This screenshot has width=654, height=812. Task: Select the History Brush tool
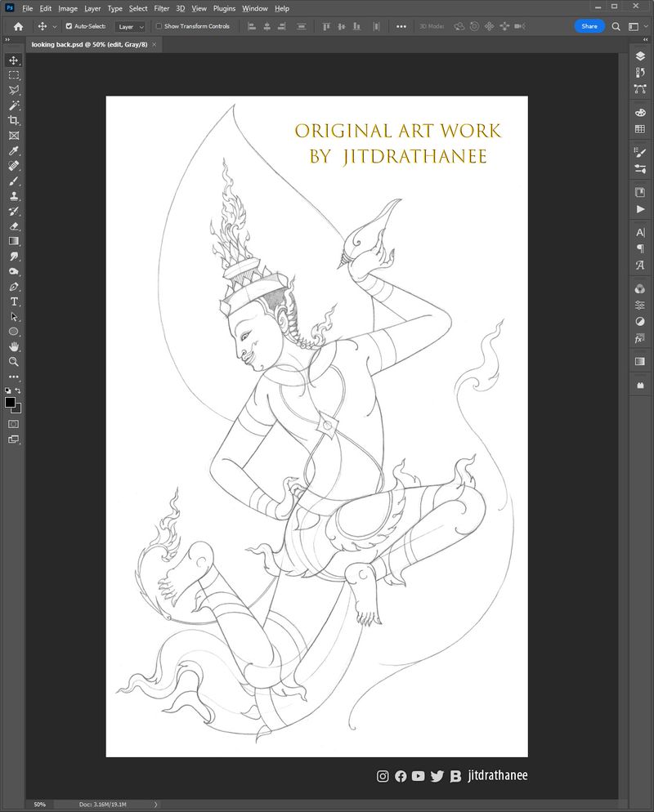click(x=14, y=211)
